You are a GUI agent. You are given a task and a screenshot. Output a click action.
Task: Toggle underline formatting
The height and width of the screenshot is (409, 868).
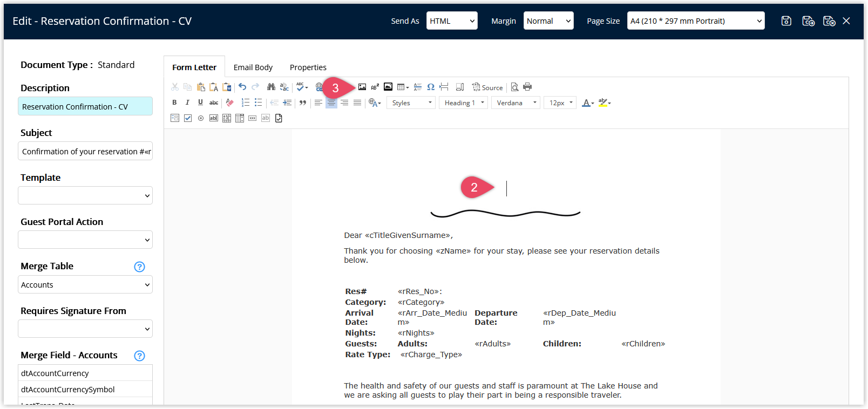200,103
